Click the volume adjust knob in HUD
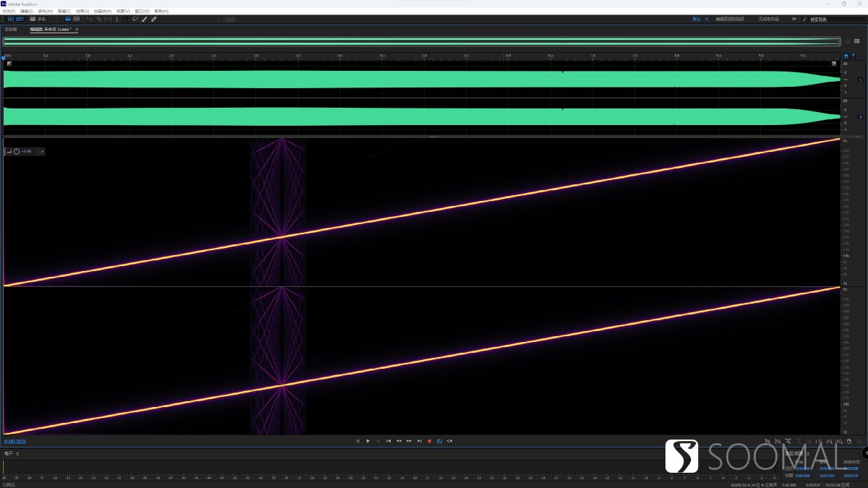This screenshot has width=868, height=488. click(x=17, y=151)
